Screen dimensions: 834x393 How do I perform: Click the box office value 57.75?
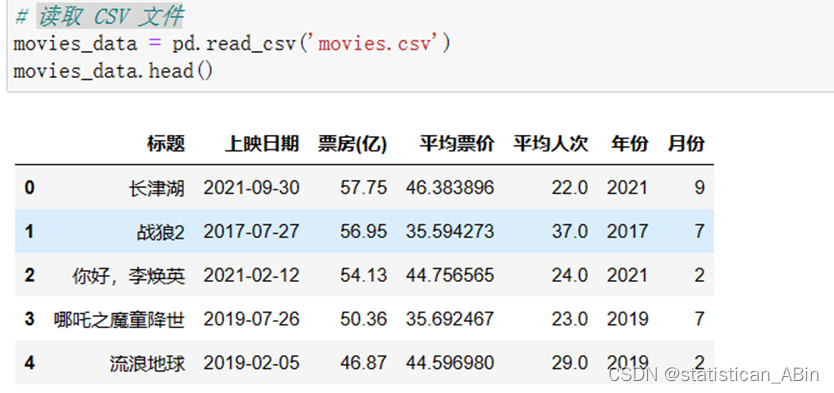364,188
